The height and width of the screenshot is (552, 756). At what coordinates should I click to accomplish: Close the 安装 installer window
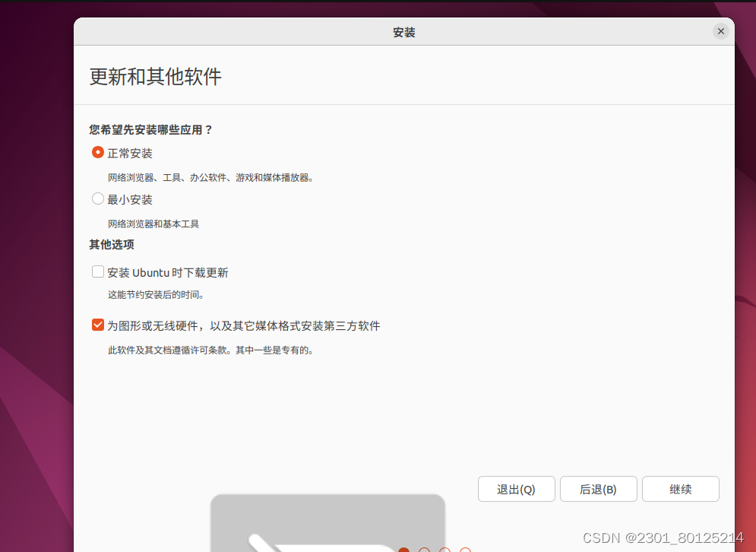point(720,31)
